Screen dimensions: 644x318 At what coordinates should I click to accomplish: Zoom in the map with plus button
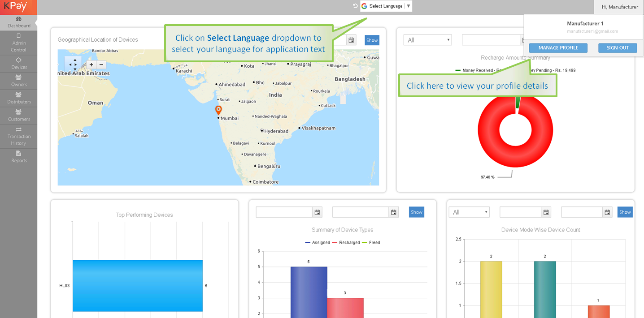pyautogui.click(x=91, y=64)
